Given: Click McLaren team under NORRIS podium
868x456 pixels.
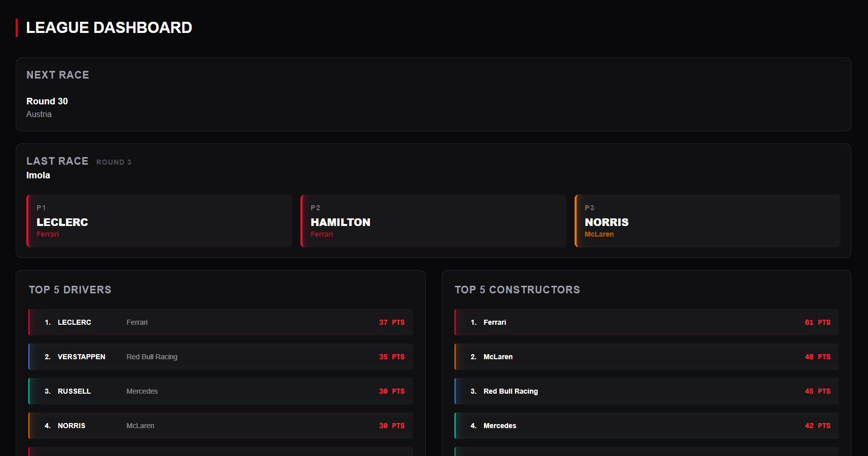Looking at the screenshot, I should pos(599,234).
